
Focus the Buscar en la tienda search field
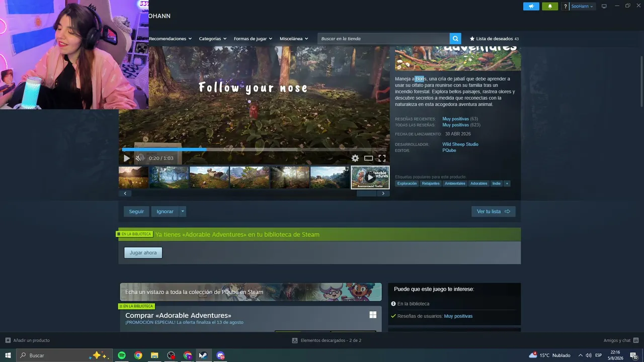(x=384, y=39)
